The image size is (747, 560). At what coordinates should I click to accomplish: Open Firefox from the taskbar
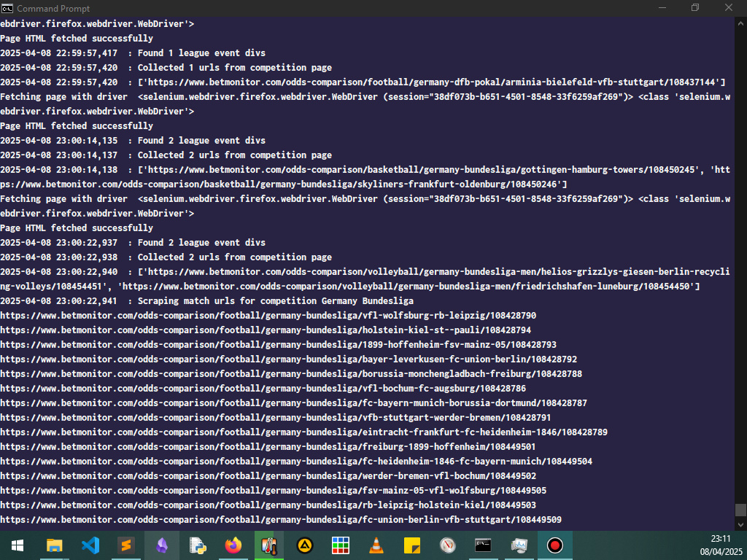(x=233, y=545)
